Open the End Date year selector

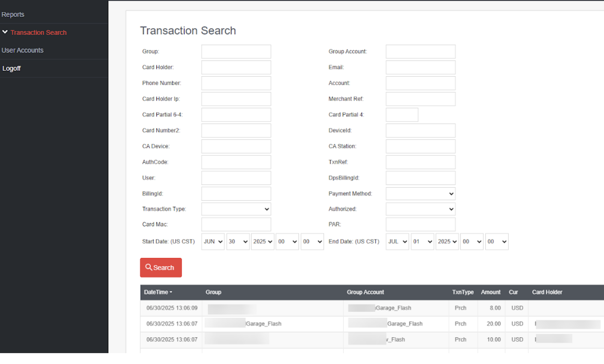click(447, 242)
